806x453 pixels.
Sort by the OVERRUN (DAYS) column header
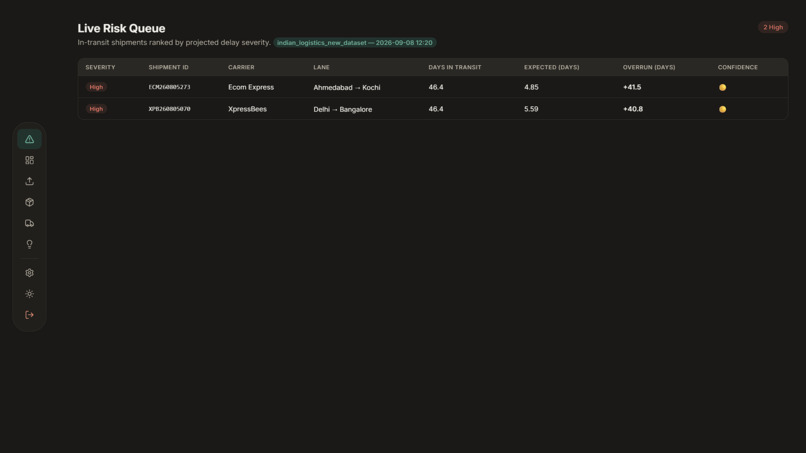click(649, 67)
